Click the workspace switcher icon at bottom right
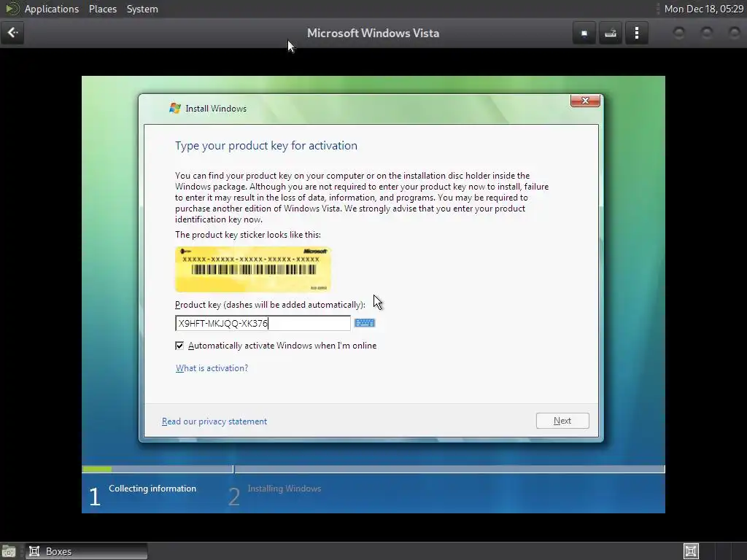Screen dimensions: 747x560 pos(691,551)
